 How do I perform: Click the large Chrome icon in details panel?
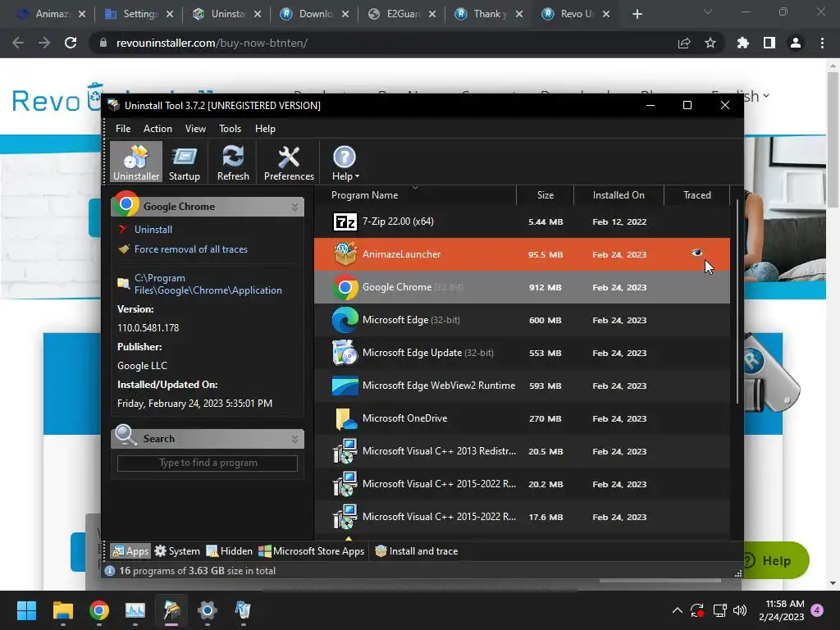click(126, 204)
